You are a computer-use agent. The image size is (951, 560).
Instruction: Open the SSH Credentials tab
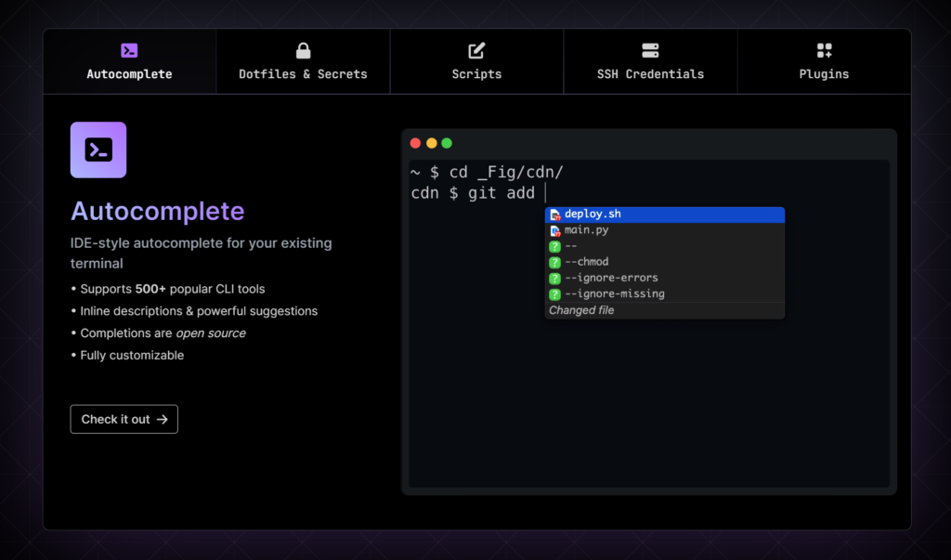[650, 74]
